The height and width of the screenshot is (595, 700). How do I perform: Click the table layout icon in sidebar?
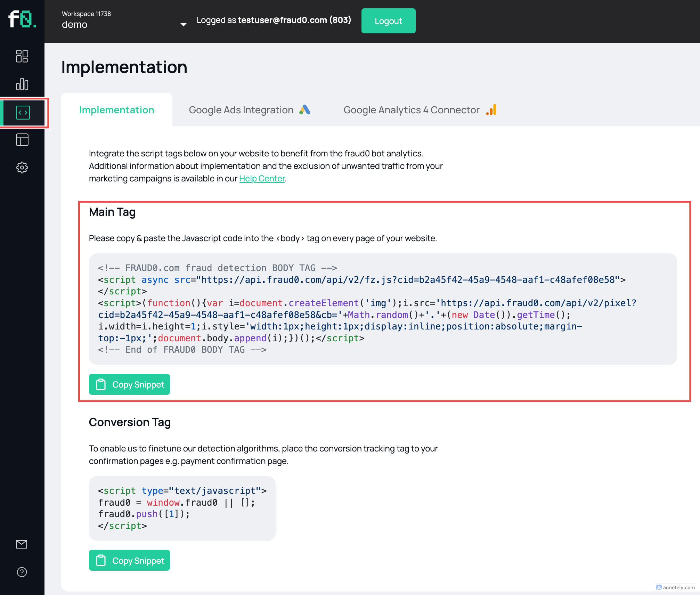pos(22,140)
